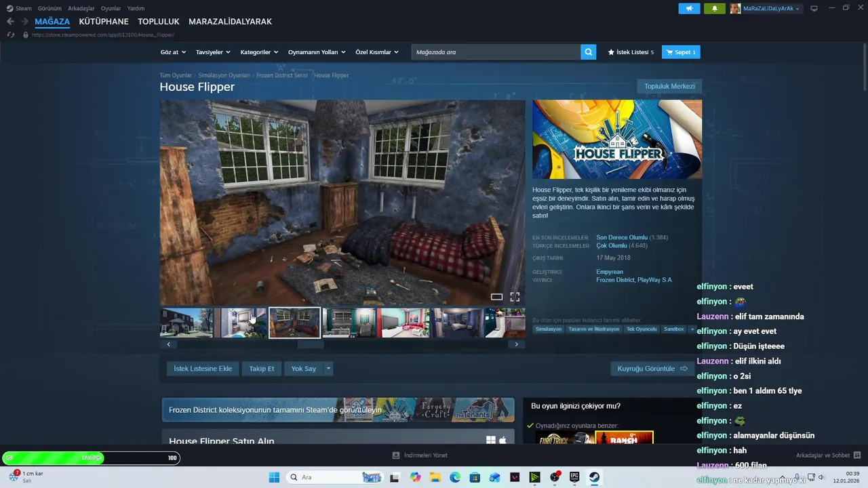Open Microsoft Edge from the taskbar
The image size is (868, 488).
(455, 477)
